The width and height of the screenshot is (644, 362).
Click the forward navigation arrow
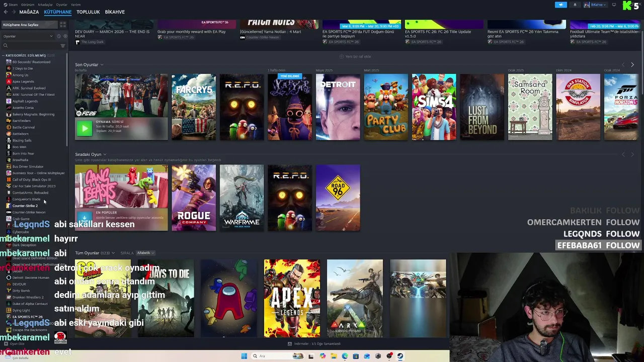[13, 12]
